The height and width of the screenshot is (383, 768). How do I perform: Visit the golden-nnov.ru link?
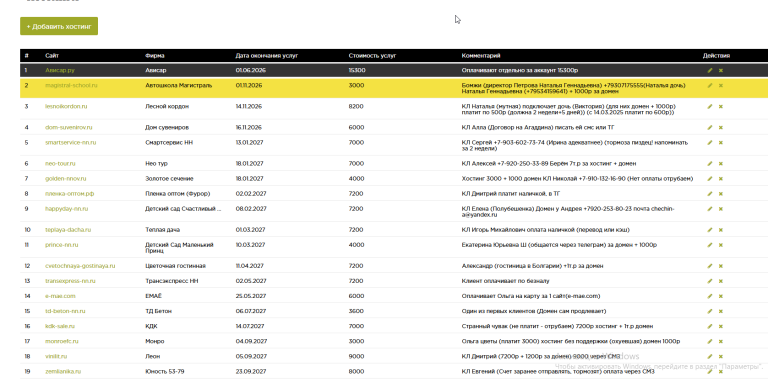(66, 179)
